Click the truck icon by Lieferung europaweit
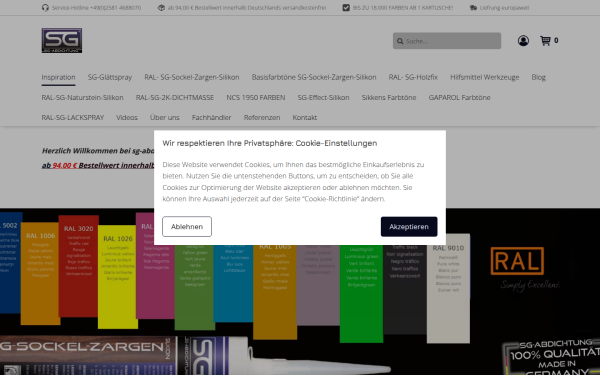600x375 pixels. click(x=473, y=8)
